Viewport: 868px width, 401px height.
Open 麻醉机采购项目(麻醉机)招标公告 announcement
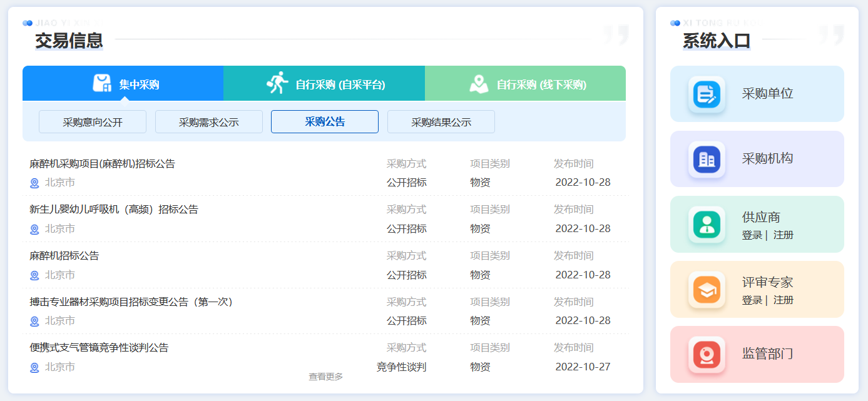pyautogui.click(x=103, y=164)
